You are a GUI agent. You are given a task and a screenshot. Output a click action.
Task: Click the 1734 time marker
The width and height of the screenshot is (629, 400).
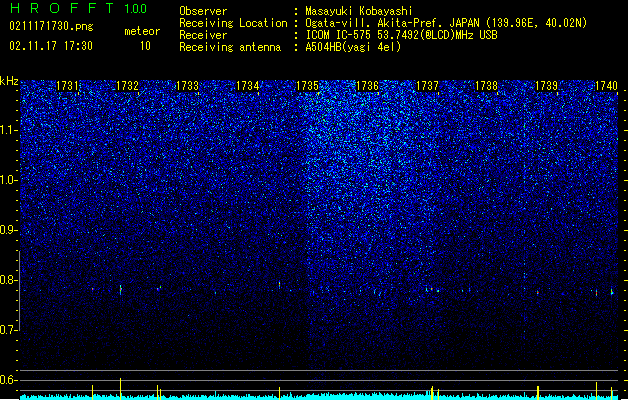pyautogui.click(x=248, y=85)
